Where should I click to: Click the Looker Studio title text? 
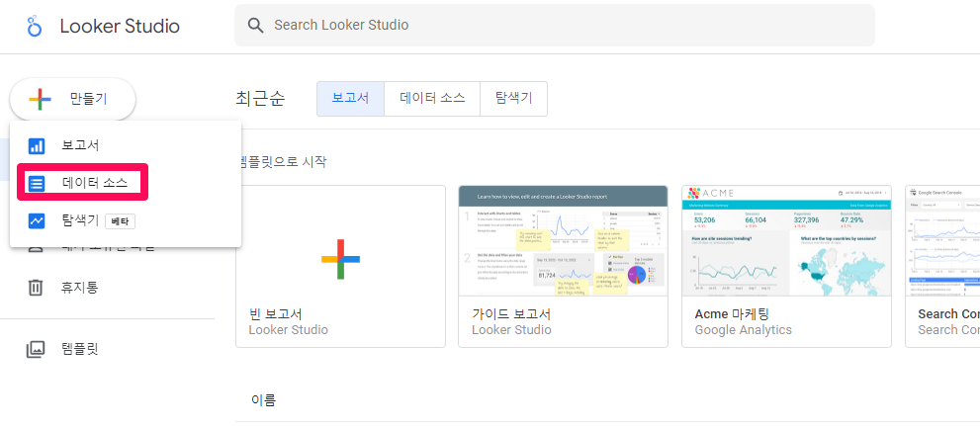tap(120, 27)
